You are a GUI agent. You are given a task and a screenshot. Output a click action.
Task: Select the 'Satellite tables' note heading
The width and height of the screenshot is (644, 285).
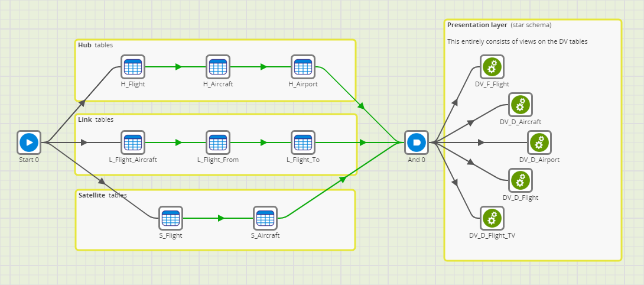(x=103, y=195)
